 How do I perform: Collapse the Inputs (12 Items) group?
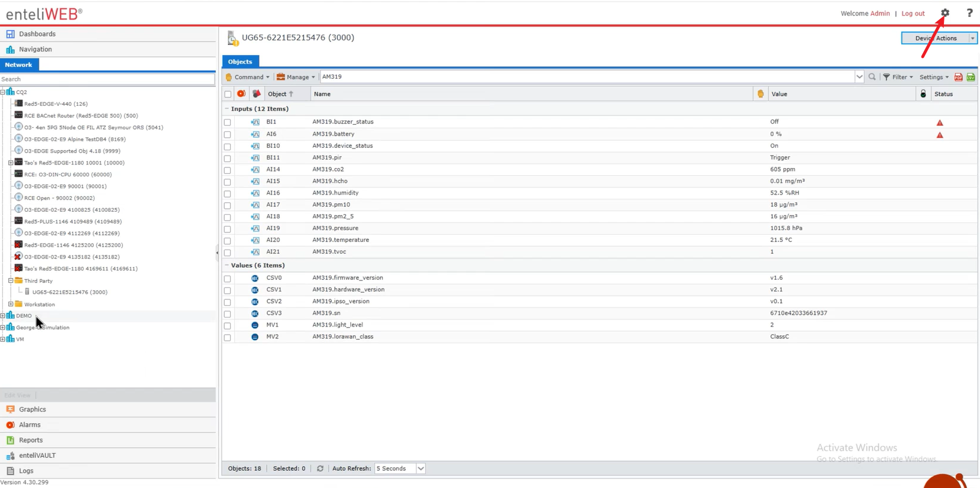227,109
